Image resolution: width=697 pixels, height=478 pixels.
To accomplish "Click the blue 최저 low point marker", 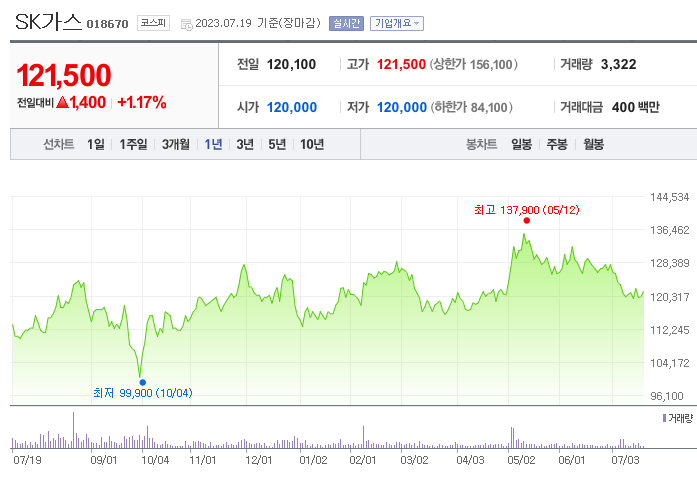I will (143, 382).
